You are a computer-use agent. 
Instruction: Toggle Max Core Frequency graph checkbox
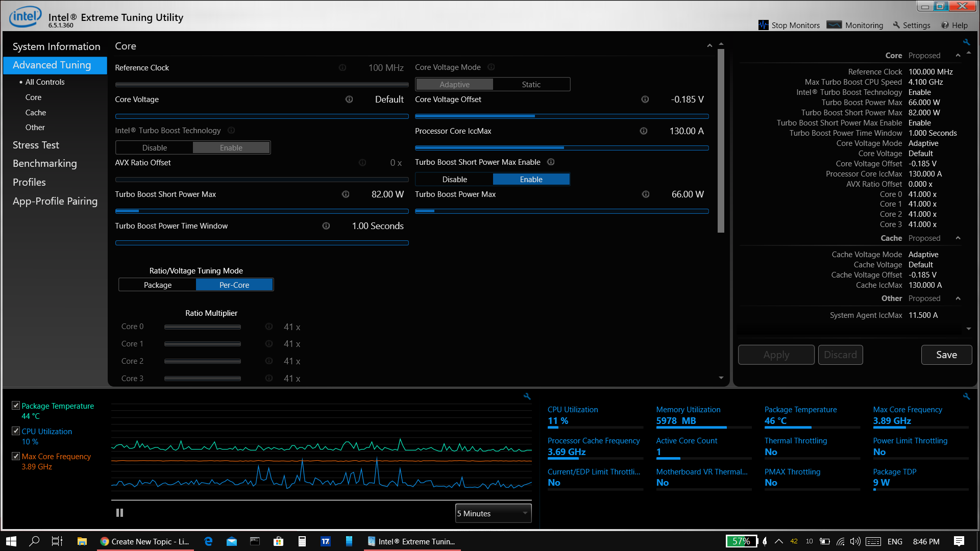pyautogui.click(x=16, y=456)
